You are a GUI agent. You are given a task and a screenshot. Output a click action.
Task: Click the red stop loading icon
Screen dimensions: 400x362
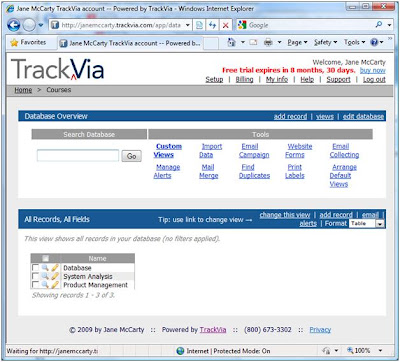[226, 25]
